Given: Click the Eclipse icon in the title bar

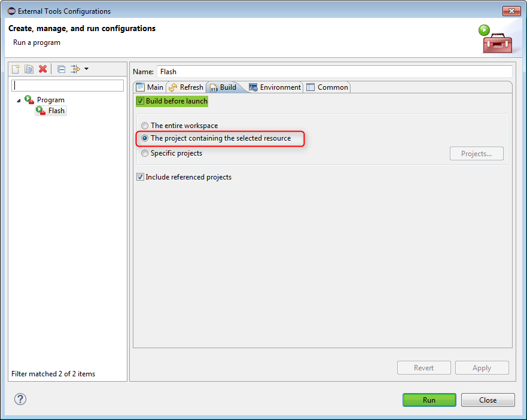Looking at the screenshot, I should [x=11, y=11].
